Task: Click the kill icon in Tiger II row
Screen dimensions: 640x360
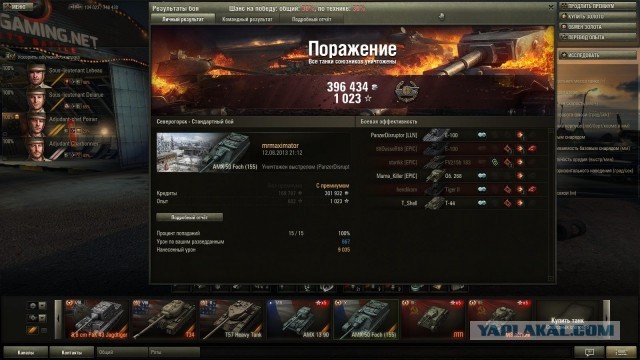Action: [x=532, y=189]
